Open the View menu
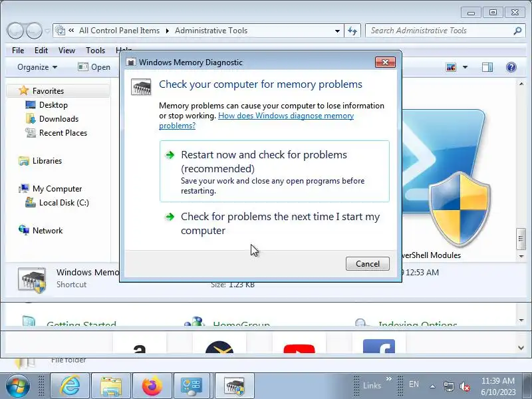The image size is (532, 399). point(66,51)
